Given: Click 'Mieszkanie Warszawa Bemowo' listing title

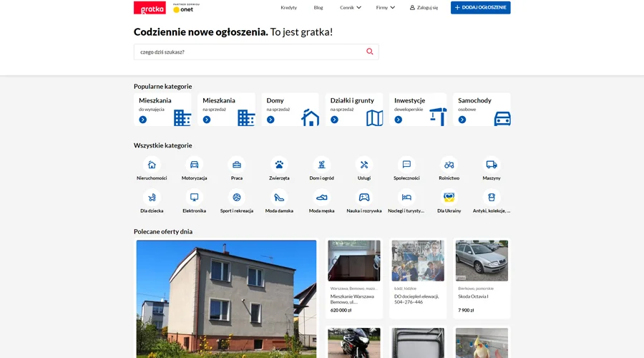Looking at the screenshot, I should pos(352,299).
